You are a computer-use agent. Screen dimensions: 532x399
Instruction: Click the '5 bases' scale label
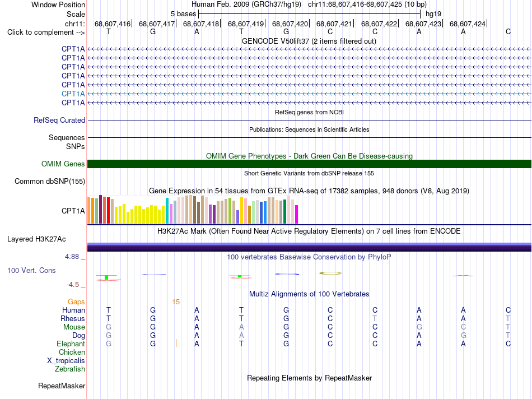pyautogui.click(x=183, y=14)
